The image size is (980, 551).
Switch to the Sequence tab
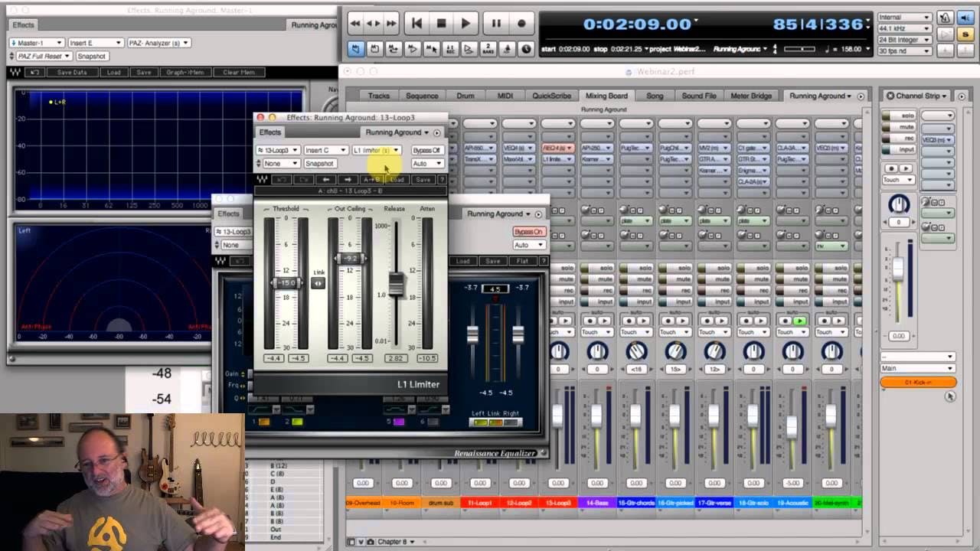(422, 96)
